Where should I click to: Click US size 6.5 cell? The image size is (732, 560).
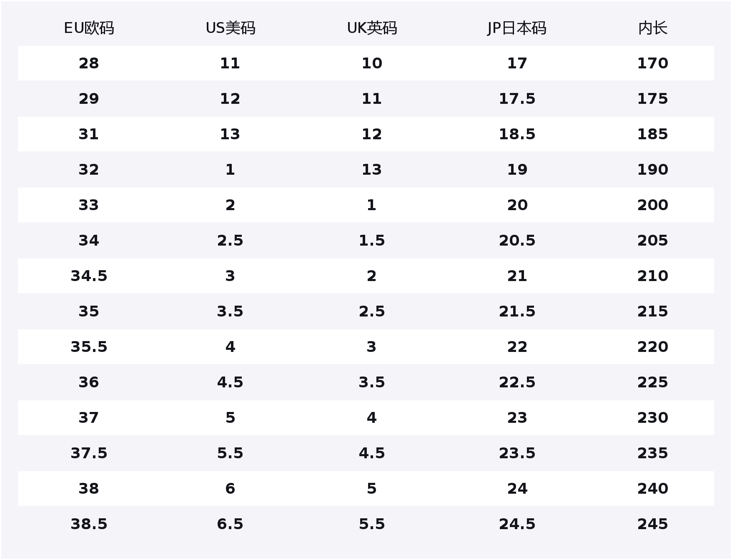pyautogui.click(x=230, y=524)
